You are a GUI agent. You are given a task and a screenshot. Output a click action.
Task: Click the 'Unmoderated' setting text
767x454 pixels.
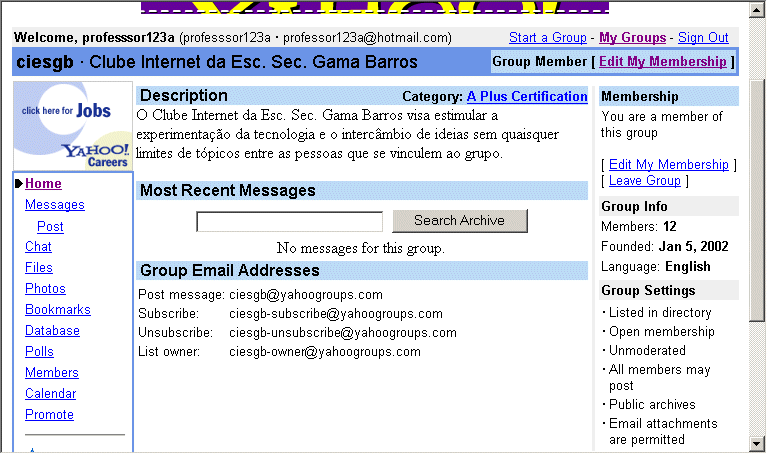point(647,351)
